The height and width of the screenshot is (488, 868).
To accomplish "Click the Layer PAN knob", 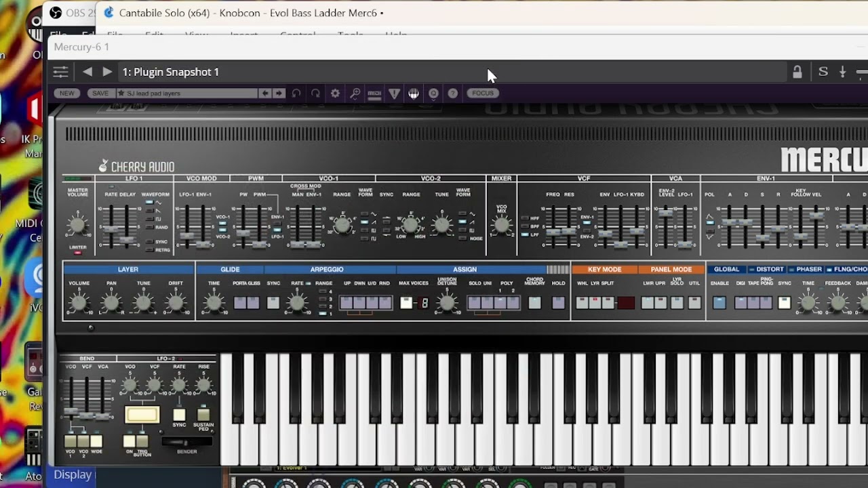I will pyautogui.click(x=111, y=303).
